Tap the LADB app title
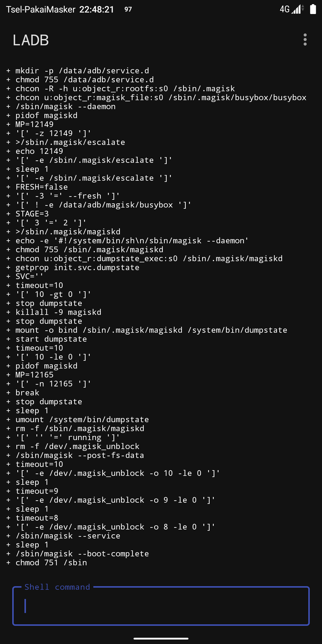 point(31,40)
